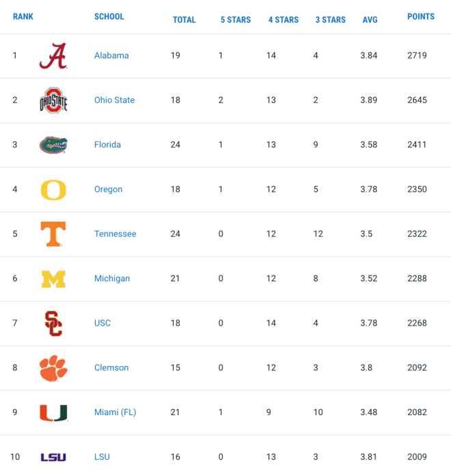Select the Florida Gators logo
451x476 pixels.
tap(53, 145)
